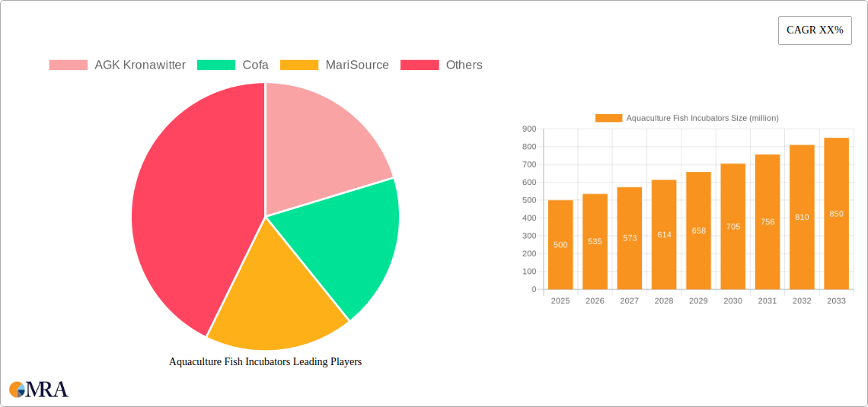Toggle the MariSource legend swatch
Screen dimensions: 868x407
299,65
